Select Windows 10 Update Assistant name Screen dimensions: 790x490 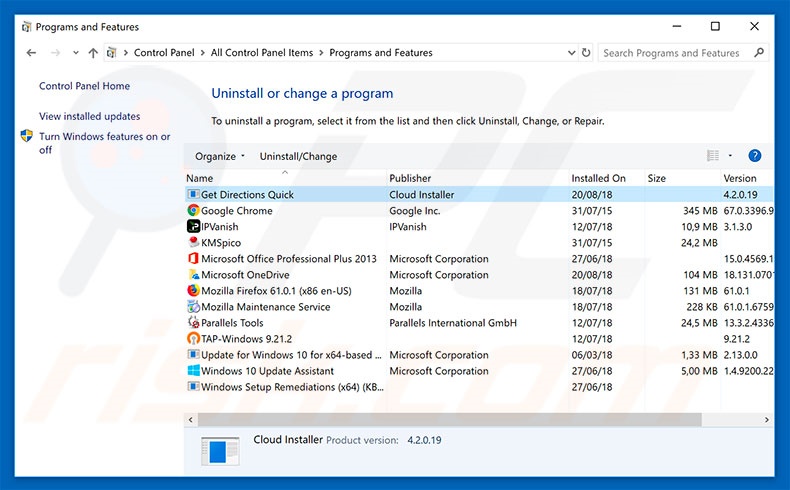click(268, 371)
